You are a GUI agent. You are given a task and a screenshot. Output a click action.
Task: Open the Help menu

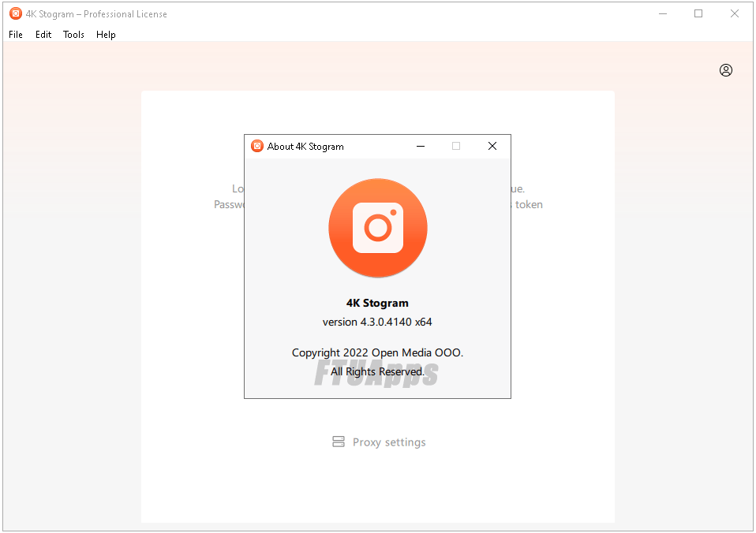[106, 34]
